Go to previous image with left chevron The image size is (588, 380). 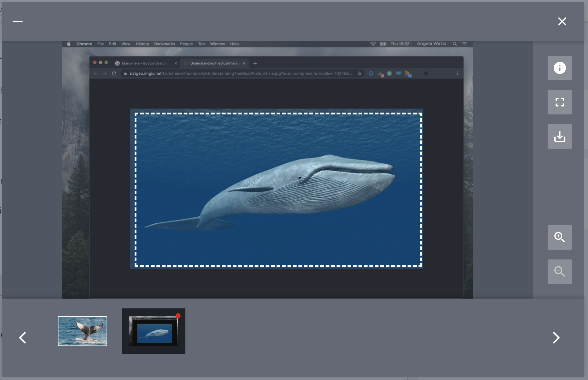coord(23,338)
